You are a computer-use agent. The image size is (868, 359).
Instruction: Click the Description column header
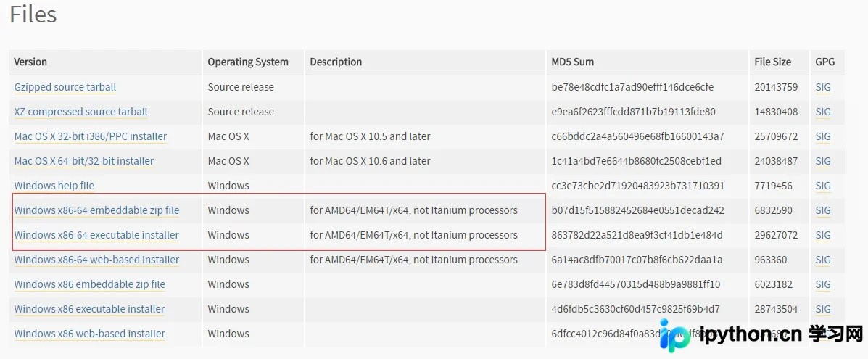(336, 62)
